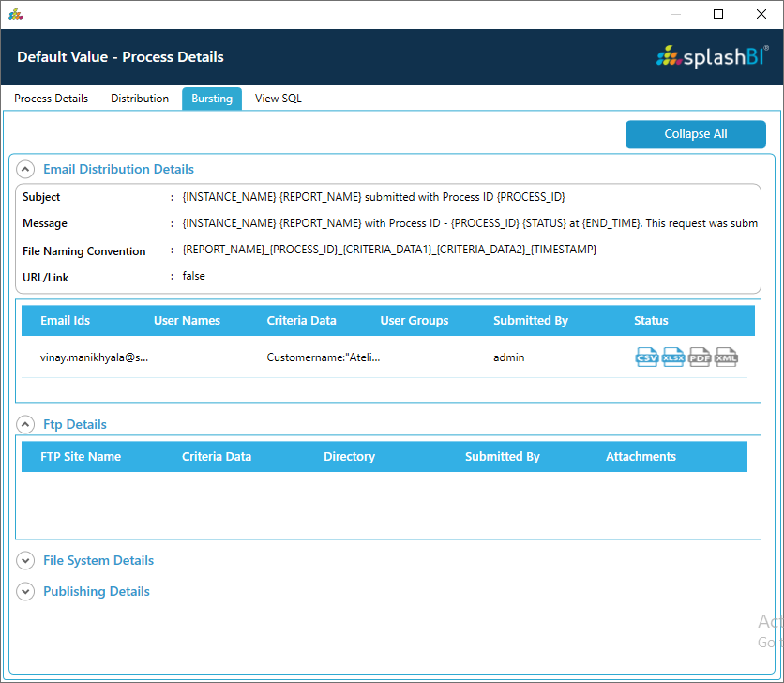Image resolution: width=784 pixels, height=683 pixels.
Task: Click the FTP Site Name column header
Action: pos(81,457)
